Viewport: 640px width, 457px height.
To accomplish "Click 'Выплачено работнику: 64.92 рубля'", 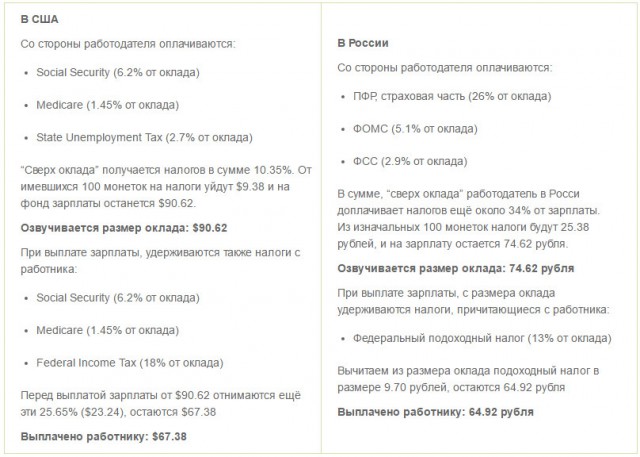I will [436, 412].
